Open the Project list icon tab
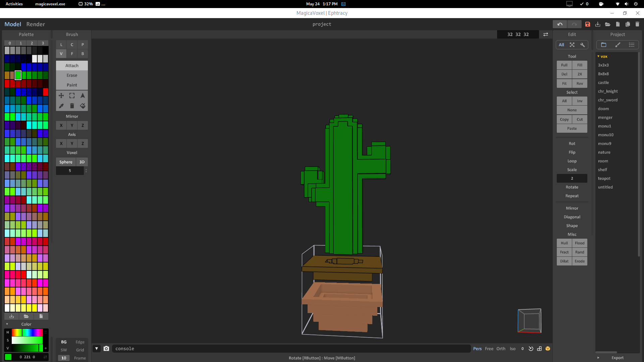Screen dimensions: 644x362 632,45
